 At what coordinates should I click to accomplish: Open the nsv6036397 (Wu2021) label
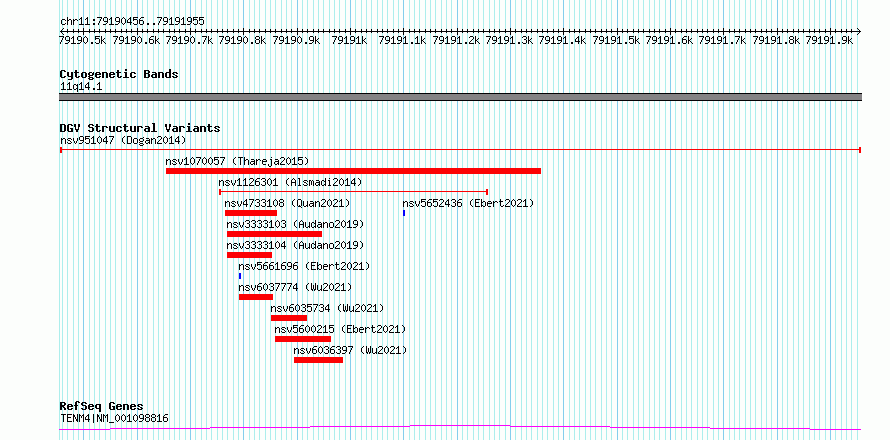point(350,350)
